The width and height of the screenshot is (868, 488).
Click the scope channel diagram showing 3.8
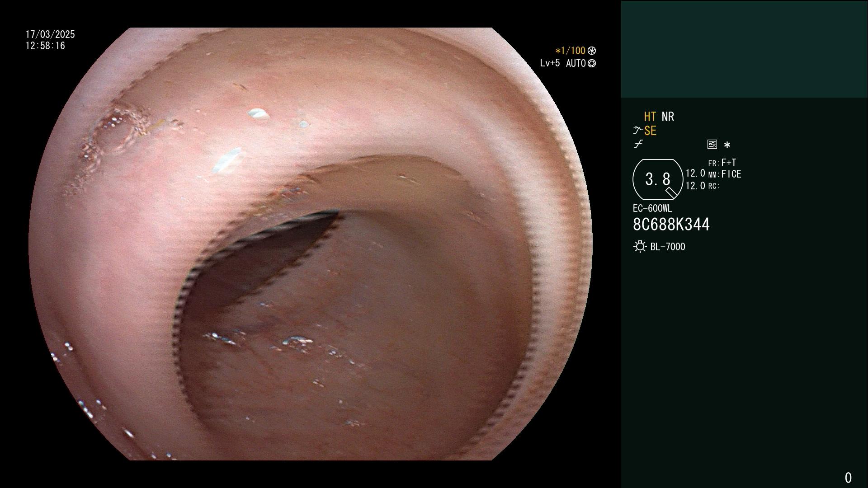(658, 179)
